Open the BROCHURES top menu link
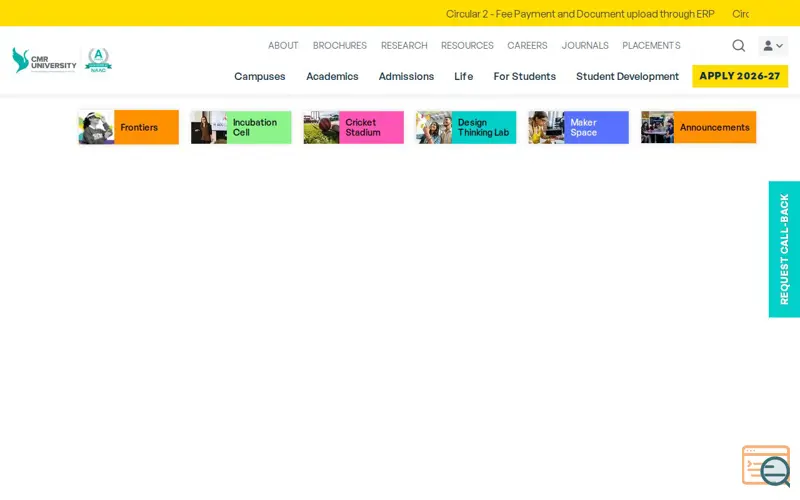Viewport: 800px width, 500px height. coord(340,45)
